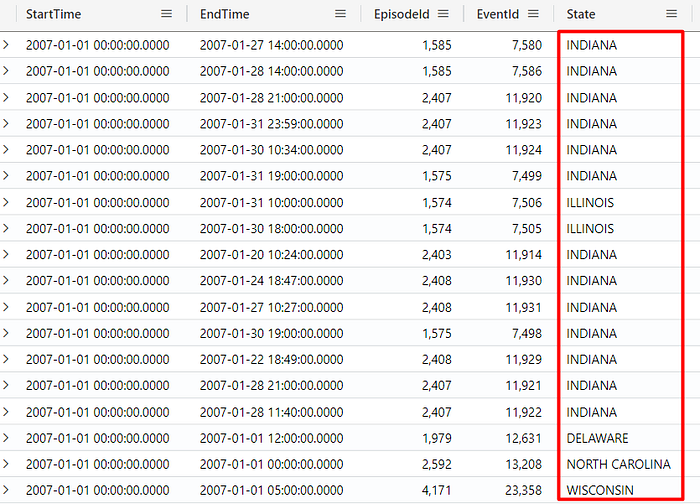Expand the WISCONSIN row
This screenshot has height=504, width=700.
pos(6,490)
